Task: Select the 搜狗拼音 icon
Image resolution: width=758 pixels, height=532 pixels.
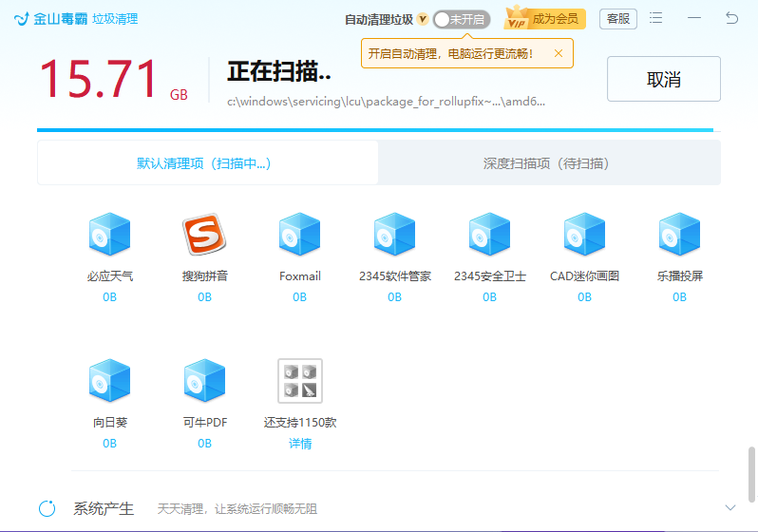Action: [x=204, y=235]
